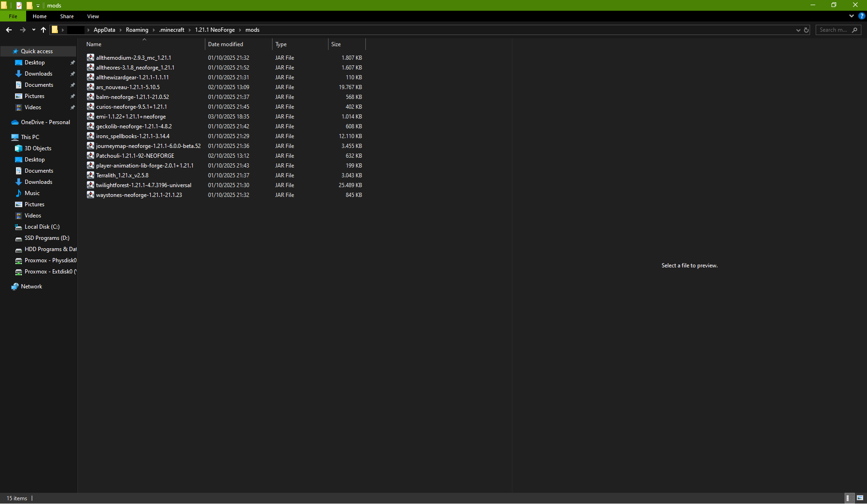Open Local Disk (C:) in sidebar
The image size is (867, 504).
click(x=42, y=227)
